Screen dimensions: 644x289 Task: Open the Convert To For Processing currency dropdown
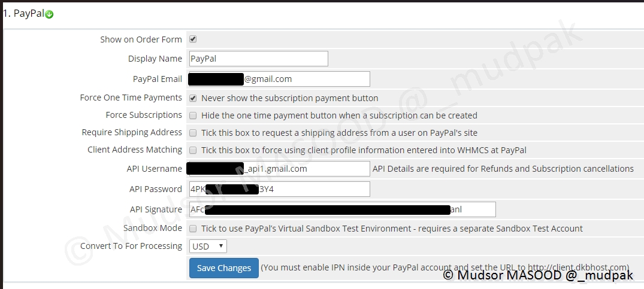208,246
